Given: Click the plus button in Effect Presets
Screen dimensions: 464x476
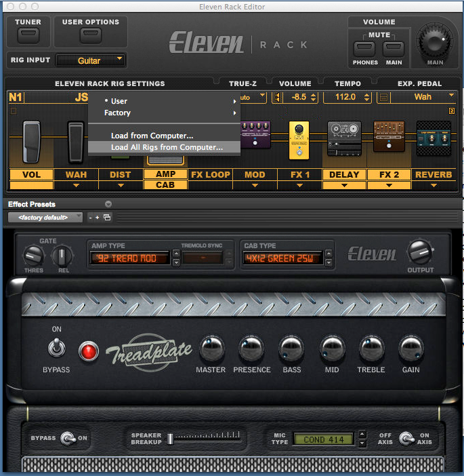Looking at the screenshot, I should pos(97,218).
